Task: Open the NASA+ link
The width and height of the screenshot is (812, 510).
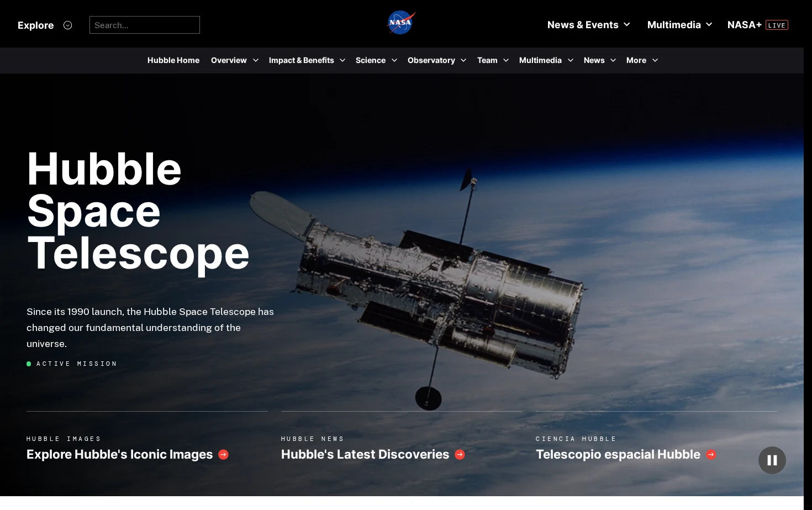Action: click(x=745, y=25)
